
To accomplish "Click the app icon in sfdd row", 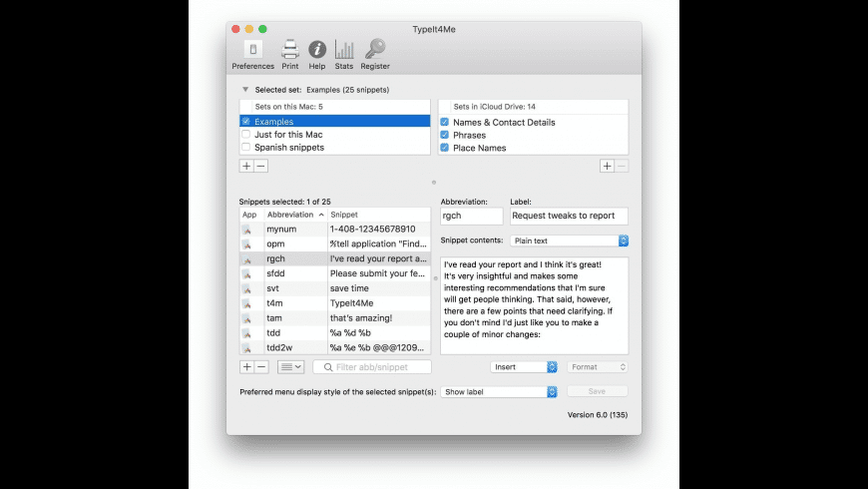I will coord(246,273).
